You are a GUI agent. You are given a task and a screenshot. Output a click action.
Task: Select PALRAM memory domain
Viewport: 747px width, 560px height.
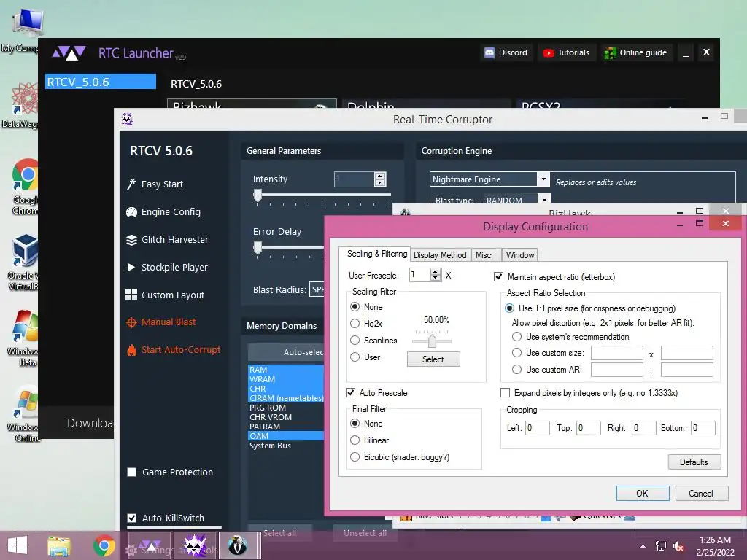click(286, 427)
